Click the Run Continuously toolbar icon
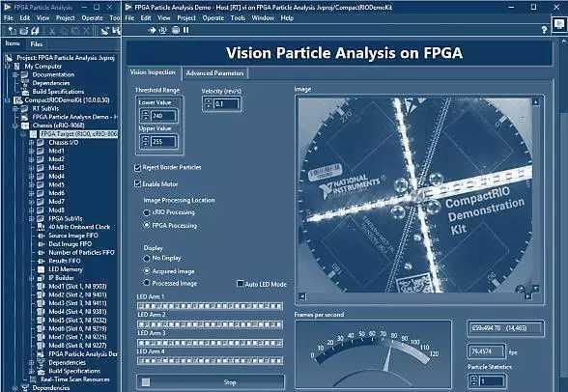 point(163,30)
